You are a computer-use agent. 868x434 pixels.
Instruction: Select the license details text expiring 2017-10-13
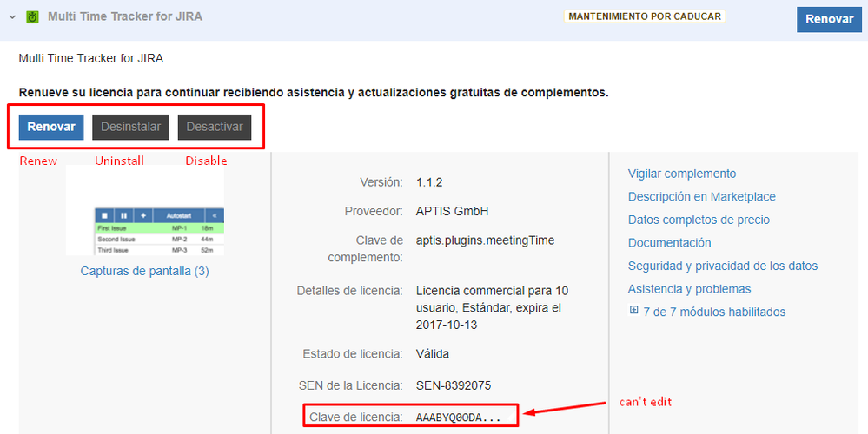point(492,308)
